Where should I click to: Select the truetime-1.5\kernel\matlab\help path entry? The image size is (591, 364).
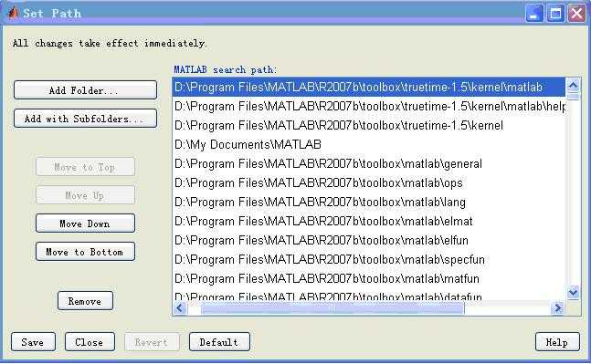click(369, 106)
